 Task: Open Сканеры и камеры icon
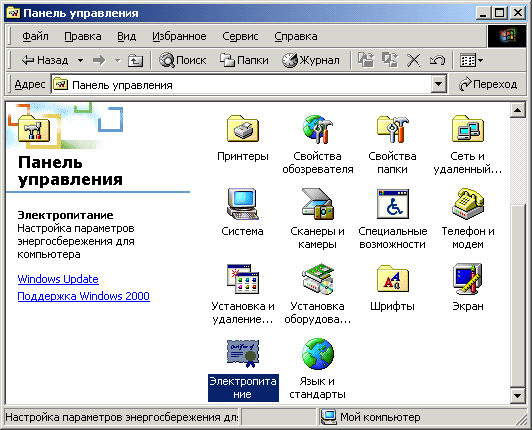point(318,204)
